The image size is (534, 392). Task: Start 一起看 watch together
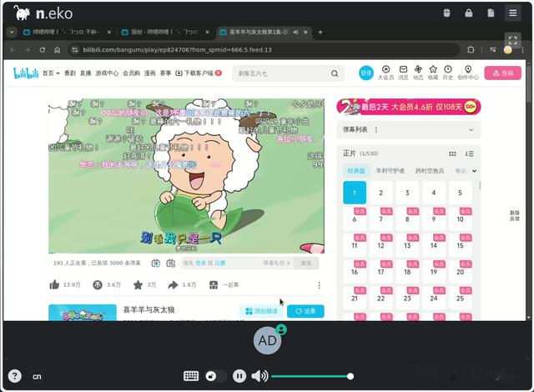tap(224, 284)
